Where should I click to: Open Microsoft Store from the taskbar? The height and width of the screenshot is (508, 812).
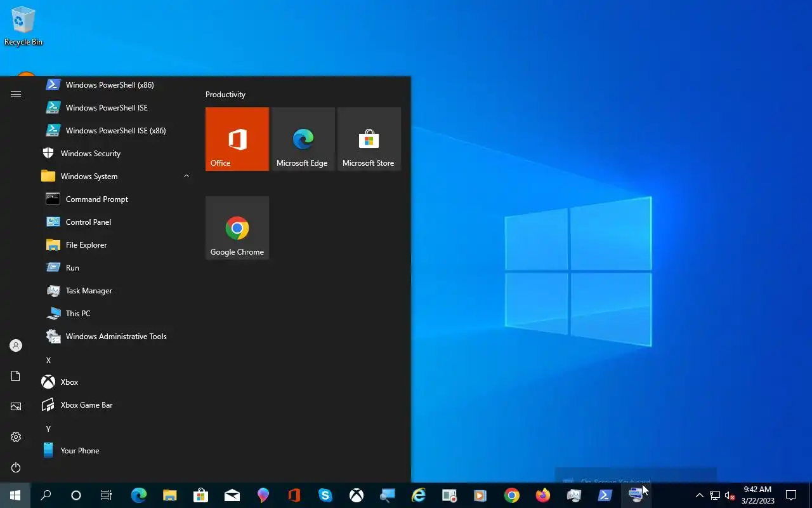tap(201, 495)
